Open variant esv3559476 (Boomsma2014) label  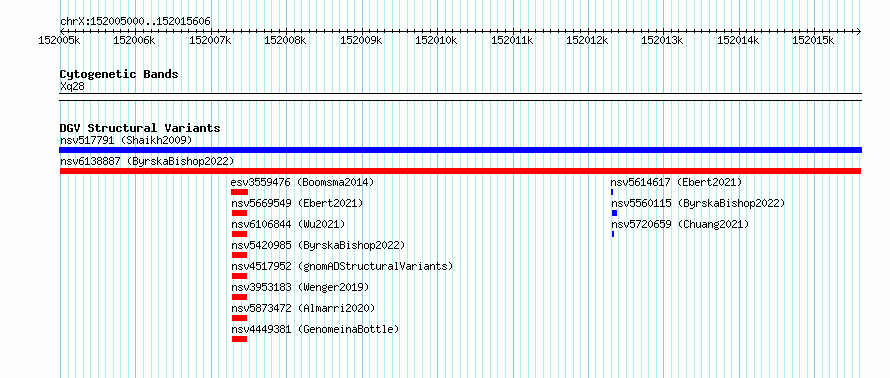point(303,182)
